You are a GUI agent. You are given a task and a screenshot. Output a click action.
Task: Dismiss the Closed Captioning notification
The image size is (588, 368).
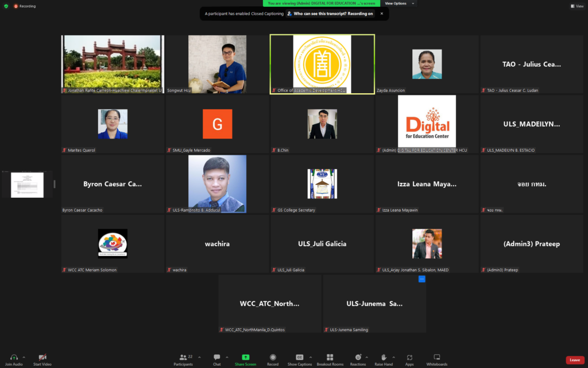click(382, 14)
